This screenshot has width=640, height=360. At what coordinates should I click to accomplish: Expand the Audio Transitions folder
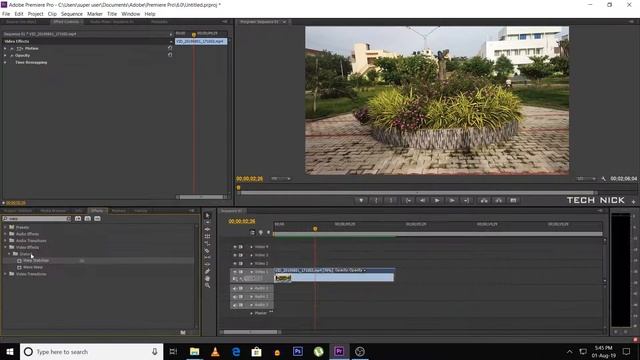click(x=5, y=241)
